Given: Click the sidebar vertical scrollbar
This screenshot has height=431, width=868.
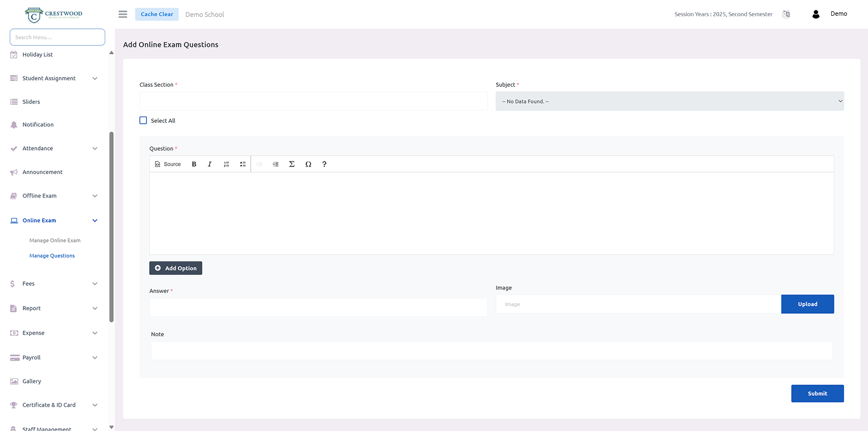Looking at the screenshot, I should pos(112,227).
